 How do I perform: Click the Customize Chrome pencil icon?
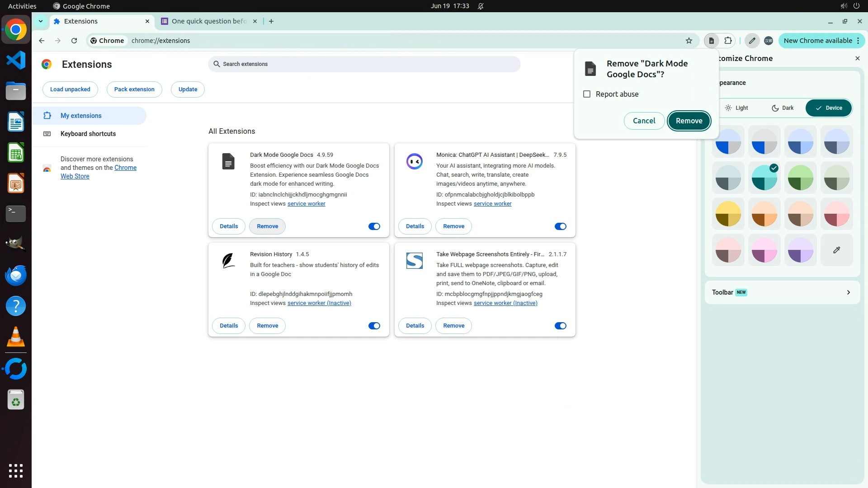(x=752, y=41)
